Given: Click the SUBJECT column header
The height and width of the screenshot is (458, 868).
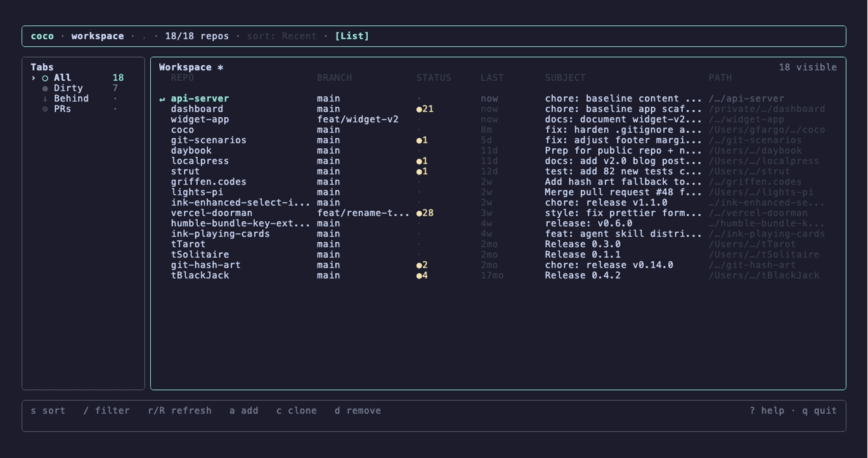Looking at the screenshot, I should click(566, 78).
